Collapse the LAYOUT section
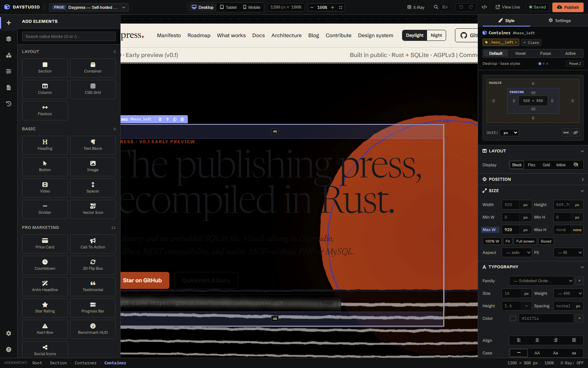The height and width of the screenshot is (368, 588). [533, 151]
